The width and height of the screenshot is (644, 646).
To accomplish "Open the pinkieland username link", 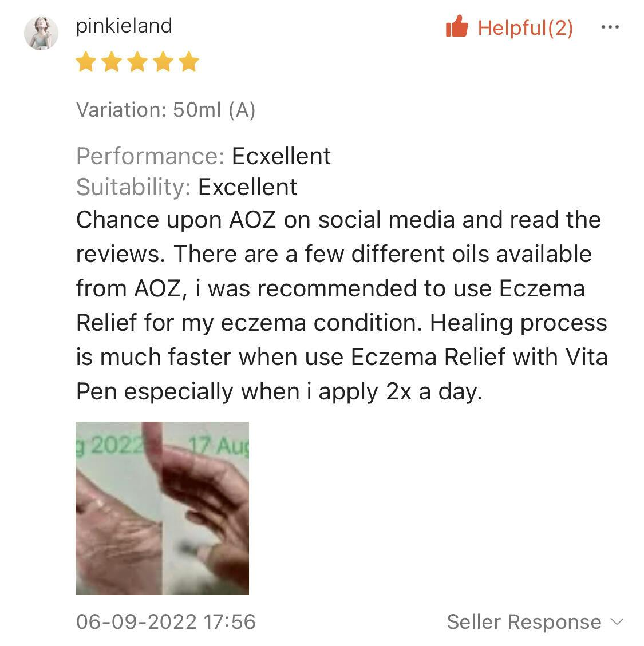I will pos(124,26).
